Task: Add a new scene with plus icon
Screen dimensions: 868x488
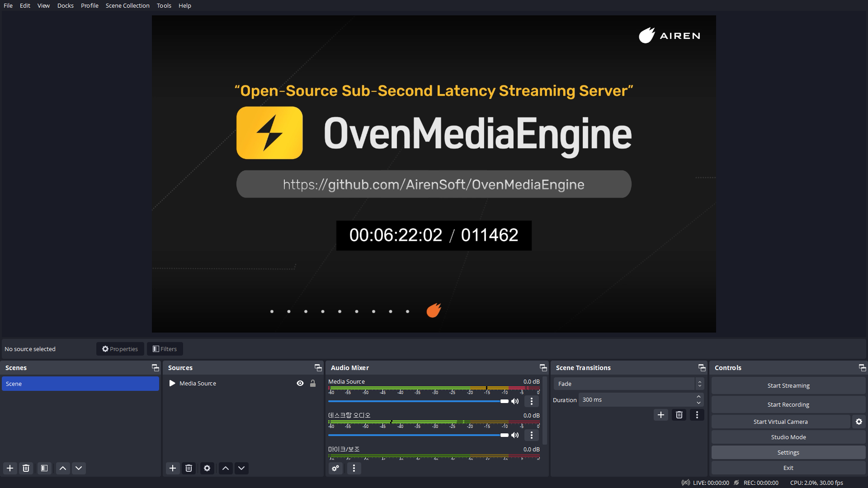Action: (x=10, y=468)
